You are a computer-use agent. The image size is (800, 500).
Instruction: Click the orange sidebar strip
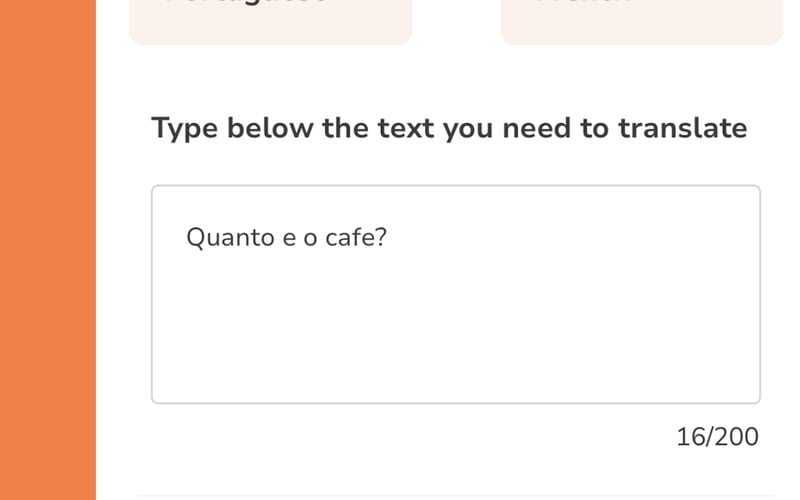pyautogui.click(x=48, y=250)
